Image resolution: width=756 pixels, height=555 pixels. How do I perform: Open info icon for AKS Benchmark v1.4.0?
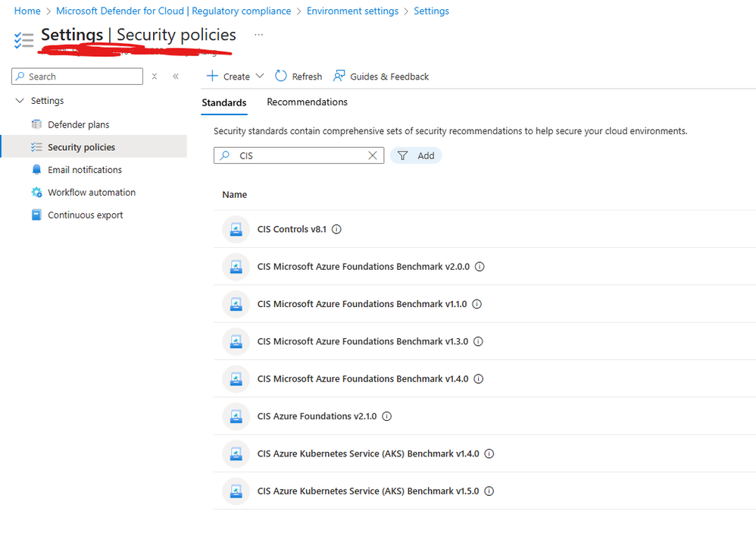(x=489, y=453)
